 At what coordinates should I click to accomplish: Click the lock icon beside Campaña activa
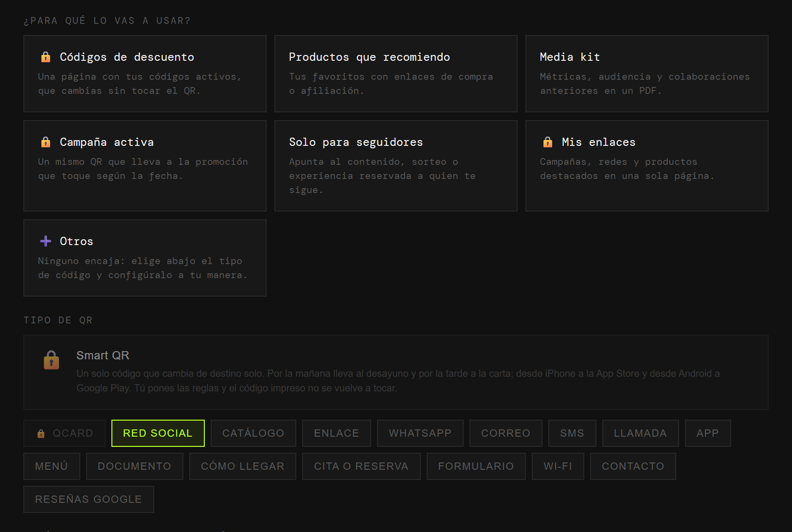tap(46, 142)
